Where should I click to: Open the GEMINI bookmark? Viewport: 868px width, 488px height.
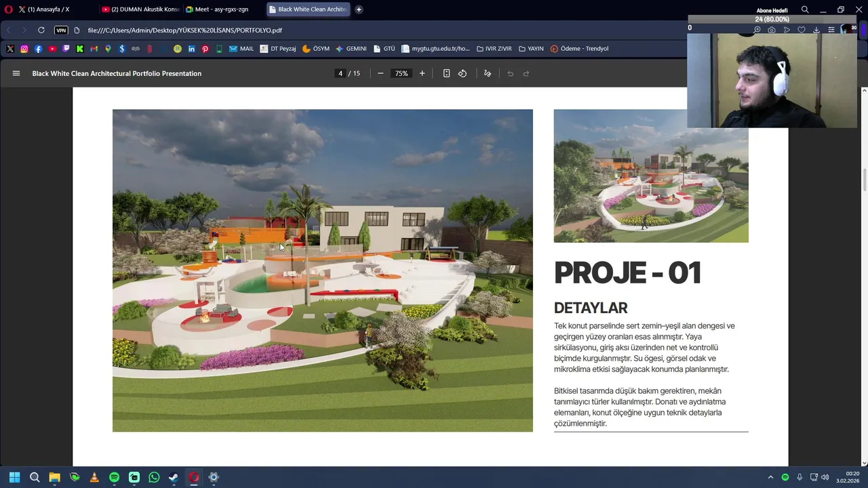pos(351,49)
